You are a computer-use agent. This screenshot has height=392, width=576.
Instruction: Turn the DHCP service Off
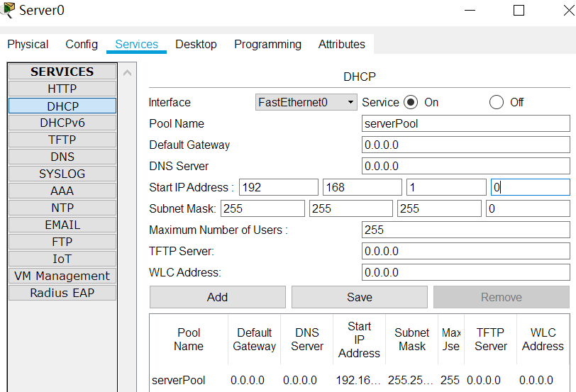click(497, 102)
